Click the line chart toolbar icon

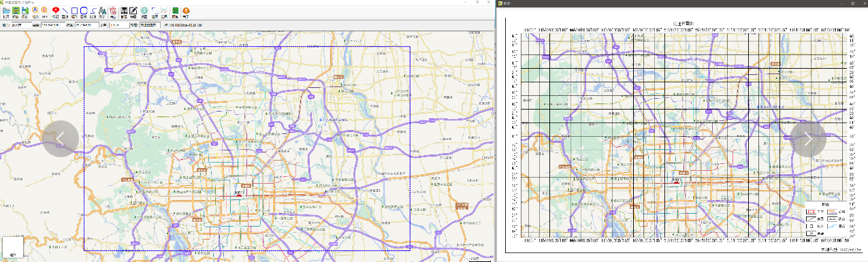click(x=164, y=11)
